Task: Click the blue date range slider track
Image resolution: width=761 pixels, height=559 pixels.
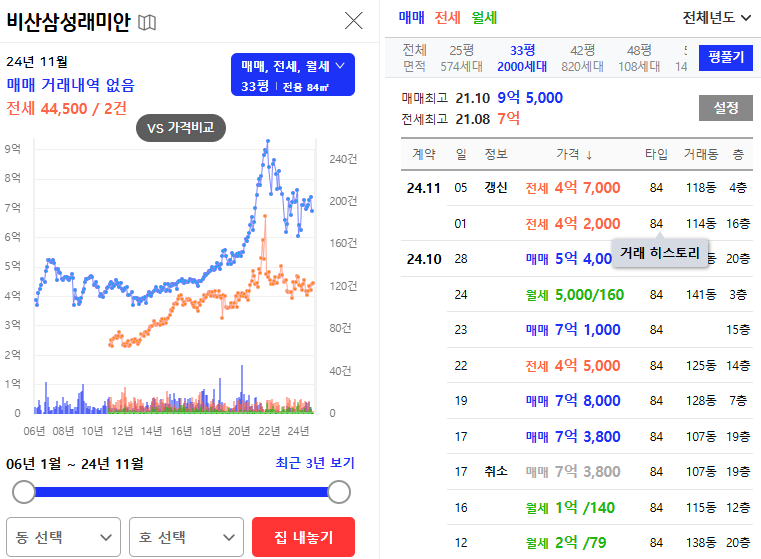Action: tap(181, 492)
